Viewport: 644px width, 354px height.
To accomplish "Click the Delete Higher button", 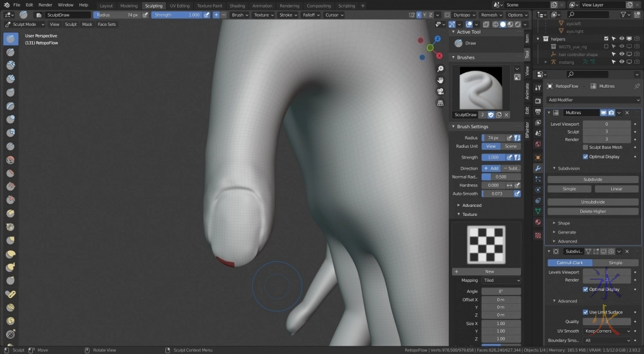I will point(592,211).
